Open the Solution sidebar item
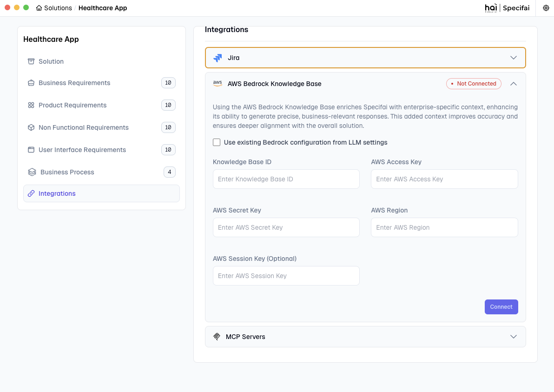 (x=101, y=61)
